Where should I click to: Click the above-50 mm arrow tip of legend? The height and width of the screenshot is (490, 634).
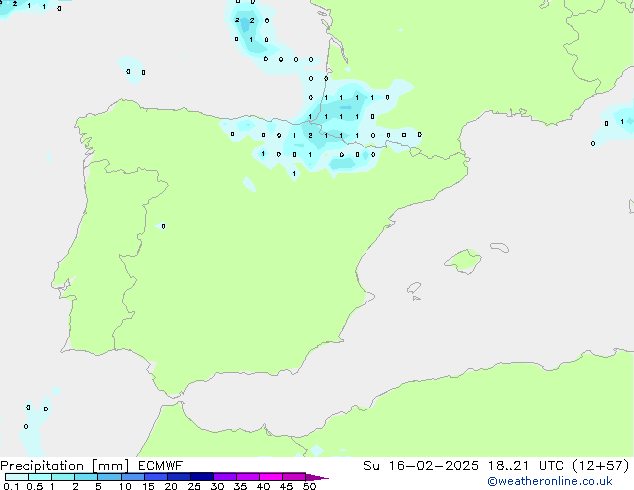coord(317,477)
